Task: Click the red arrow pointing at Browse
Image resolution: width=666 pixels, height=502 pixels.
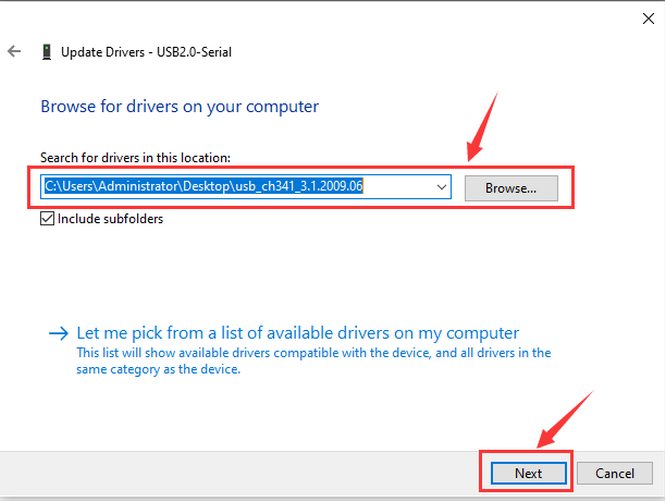Action: (482, 127)
